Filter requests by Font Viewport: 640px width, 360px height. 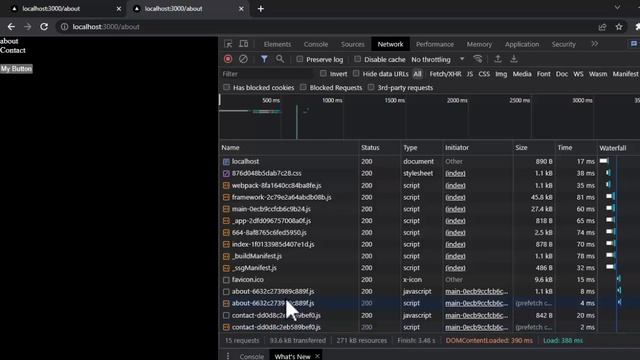(543, 74)
